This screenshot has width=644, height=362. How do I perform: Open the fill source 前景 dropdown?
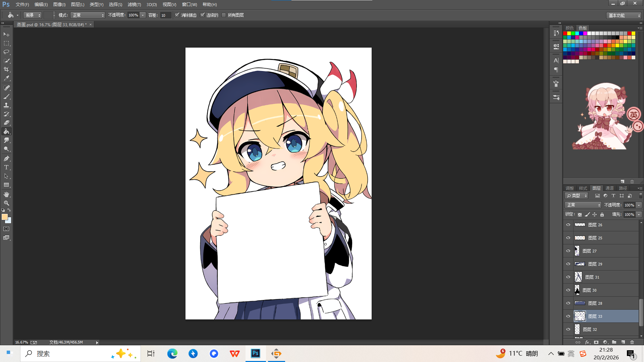[x=33, y=15]
